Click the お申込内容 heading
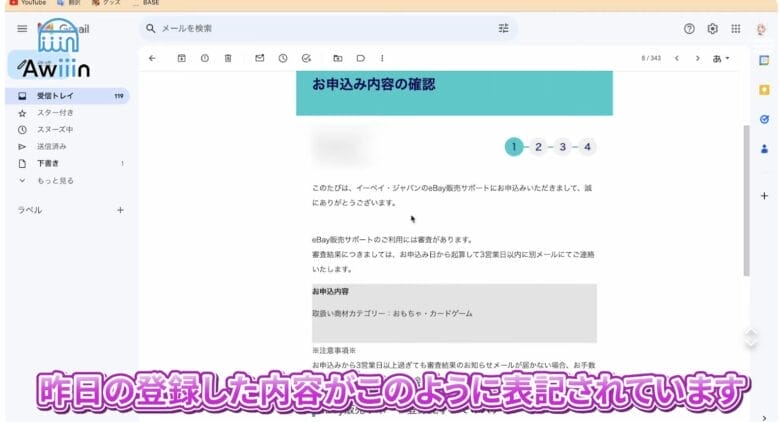Viewport: 780px width, 422px height. coord(330,292)
